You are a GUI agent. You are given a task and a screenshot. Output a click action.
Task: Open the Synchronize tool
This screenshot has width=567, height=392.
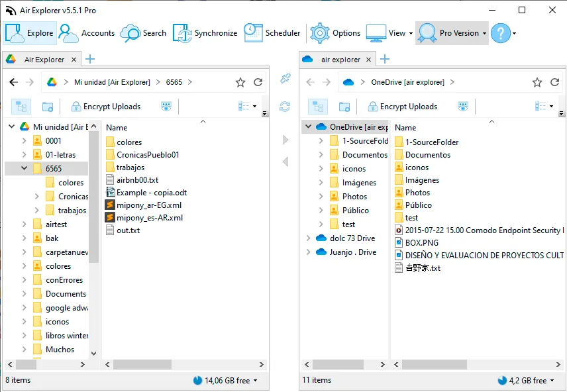tap(205, 33)
